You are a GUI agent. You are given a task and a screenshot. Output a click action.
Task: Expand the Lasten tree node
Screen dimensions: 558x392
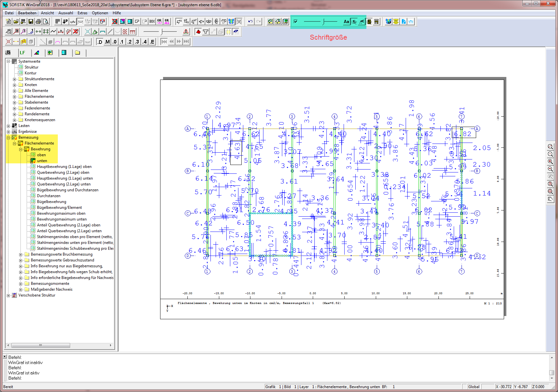tap(8, 126)
